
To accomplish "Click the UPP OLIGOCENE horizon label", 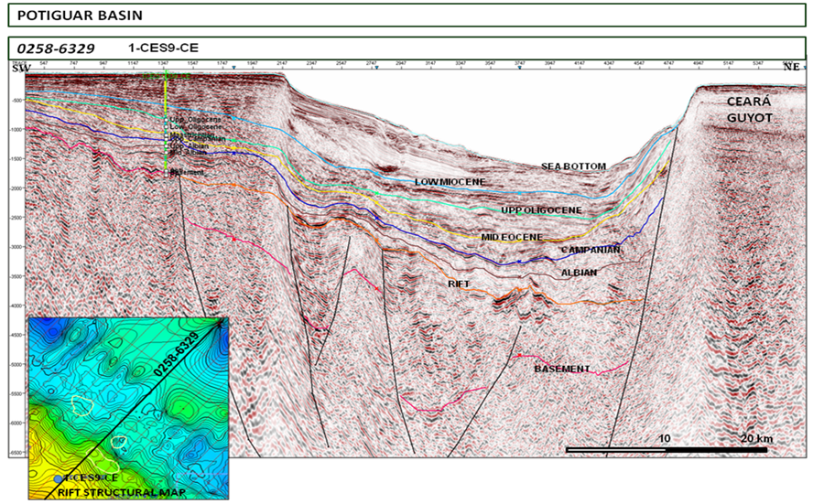I will 541,211.
